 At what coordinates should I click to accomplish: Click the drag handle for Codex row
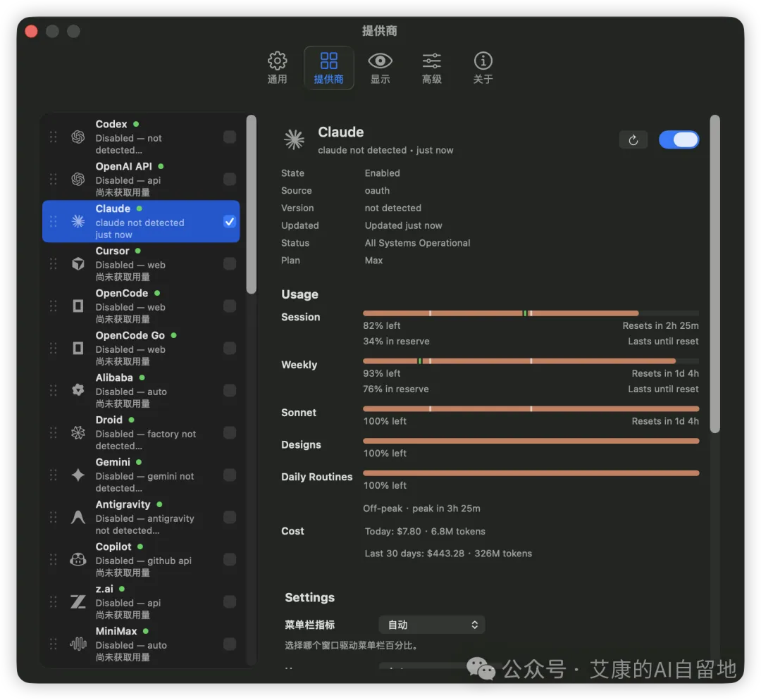click(x=54, y=137)
